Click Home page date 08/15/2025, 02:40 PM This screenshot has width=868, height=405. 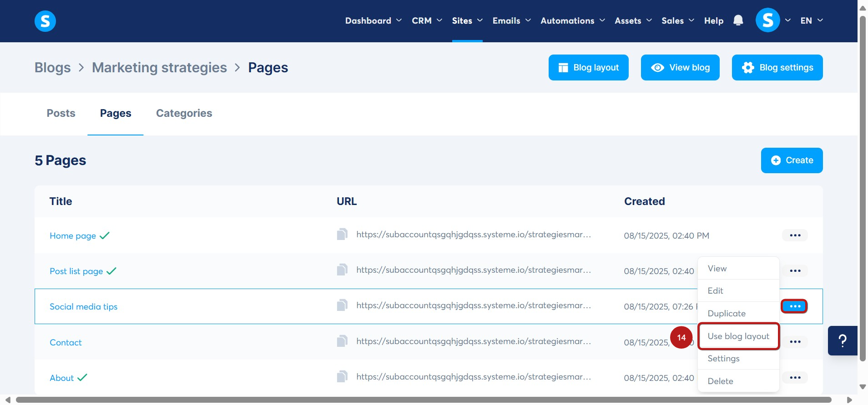(x=666, y=236)
